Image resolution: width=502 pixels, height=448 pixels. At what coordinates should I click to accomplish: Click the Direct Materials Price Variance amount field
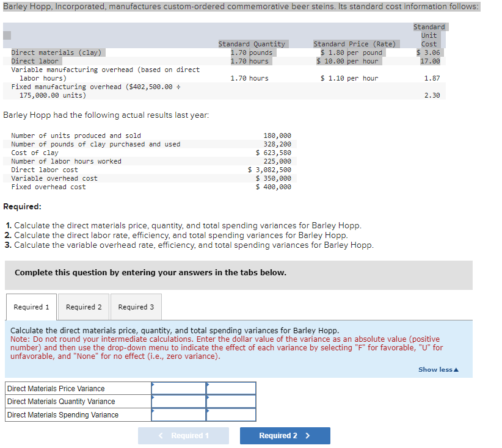[178, 388]
